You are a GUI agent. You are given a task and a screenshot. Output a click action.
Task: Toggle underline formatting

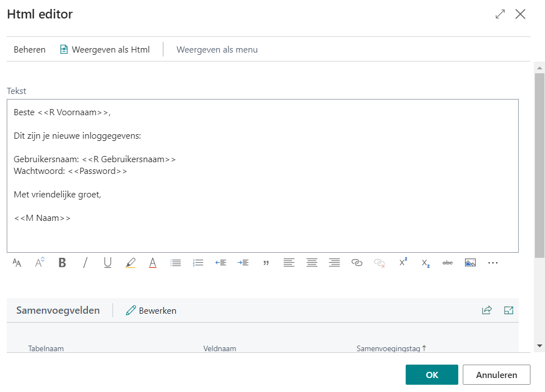pos(107,263)
